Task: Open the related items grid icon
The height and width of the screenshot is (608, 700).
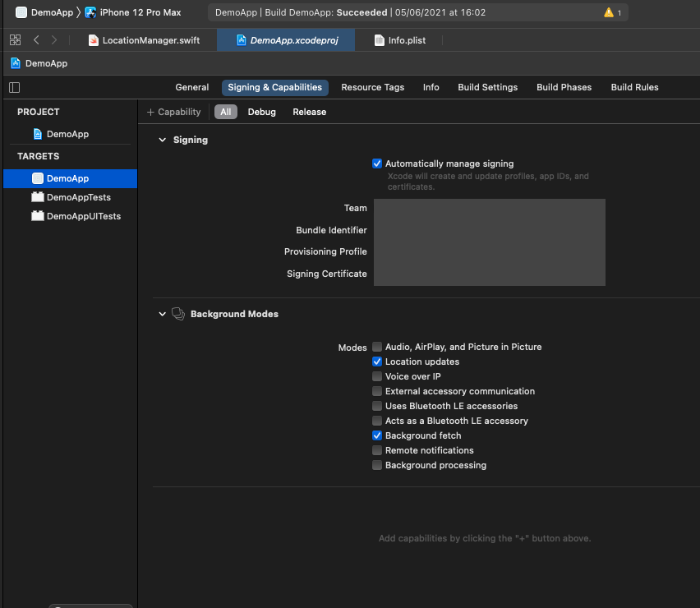Action: click(15, 40)
